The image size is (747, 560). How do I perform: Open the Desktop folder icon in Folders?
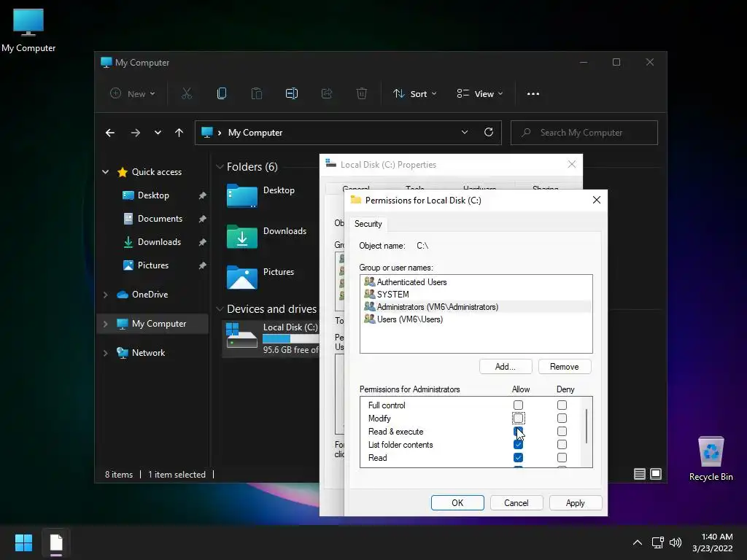[242, 195]
